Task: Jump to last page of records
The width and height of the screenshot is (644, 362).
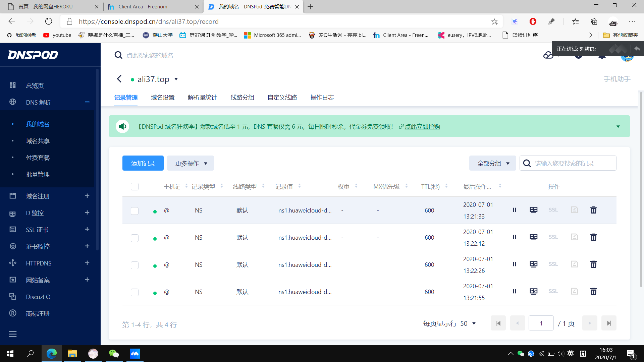Action: (x=609, y=323)
